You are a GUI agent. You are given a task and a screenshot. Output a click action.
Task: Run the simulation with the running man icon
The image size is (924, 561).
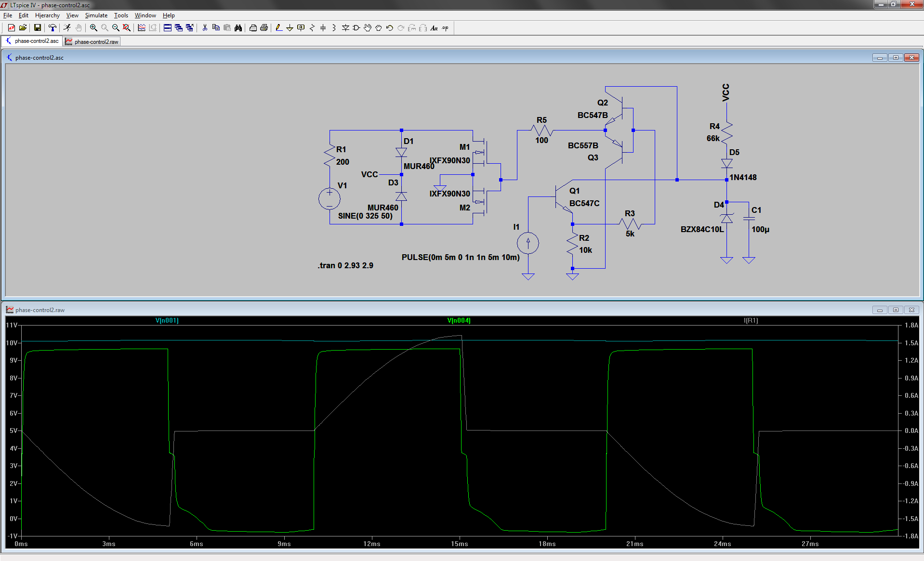(x=67, y=28)
